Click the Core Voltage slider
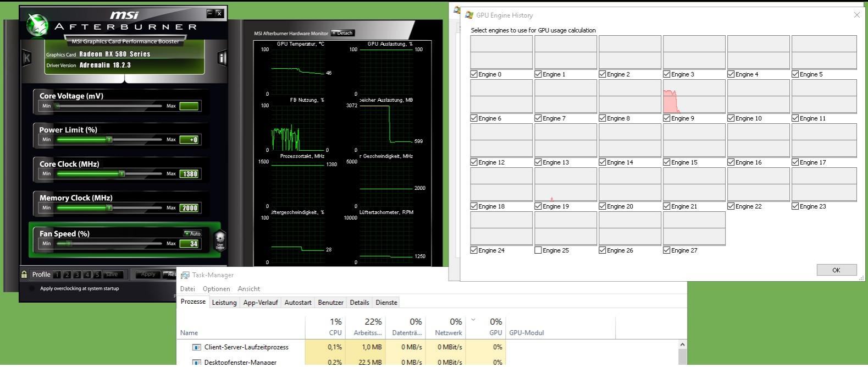868x367 pixels. click(x=109, y=106)
